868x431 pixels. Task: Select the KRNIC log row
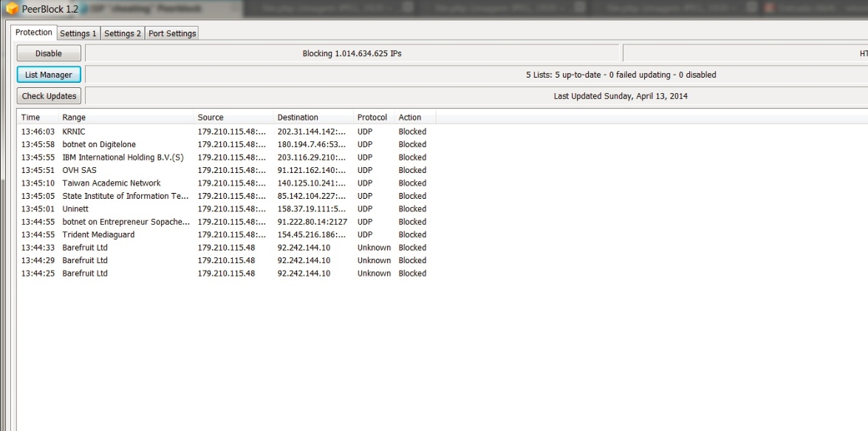(x=226, y=132)
